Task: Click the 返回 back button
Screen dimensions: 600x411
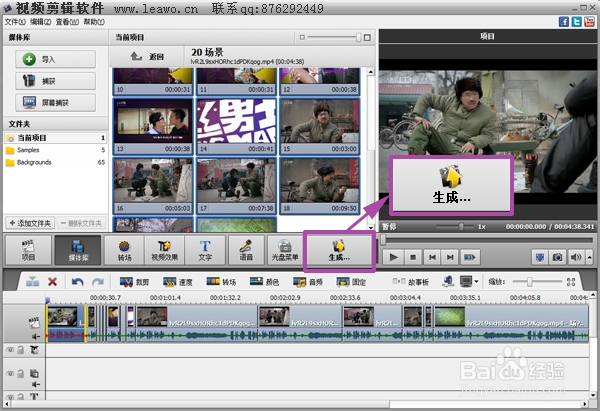Action: coord(147,57)
